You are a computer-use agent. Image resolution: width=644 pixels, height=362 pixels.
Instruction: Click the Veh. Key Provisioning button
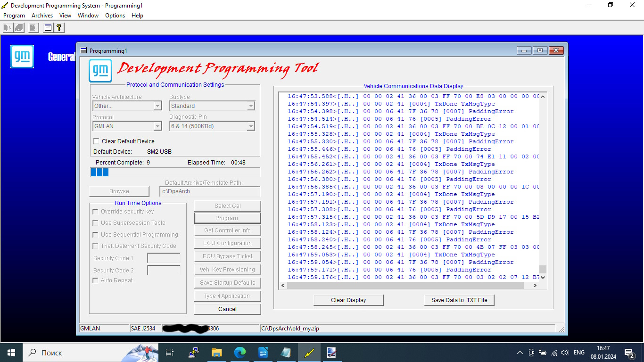pyautogui.click(x=227, y=270)
